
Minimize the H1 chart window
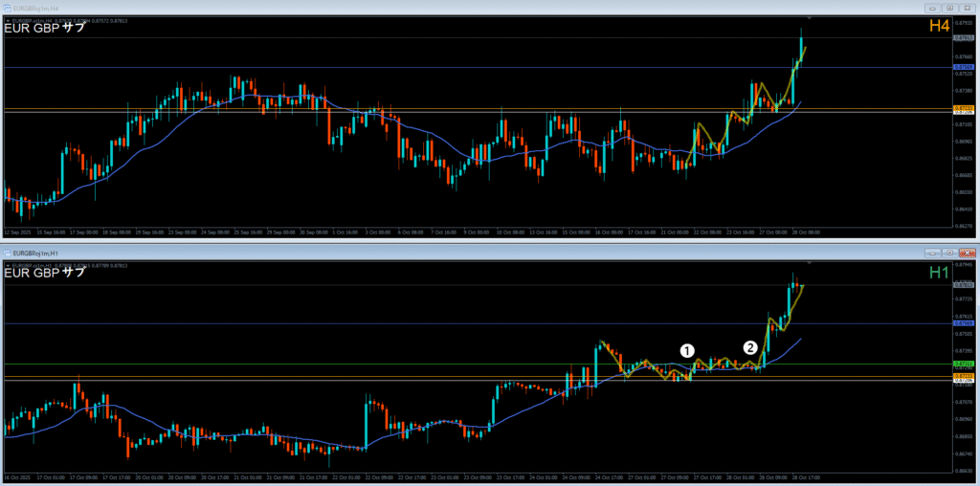pyautogui.click(x=933, y=253)
